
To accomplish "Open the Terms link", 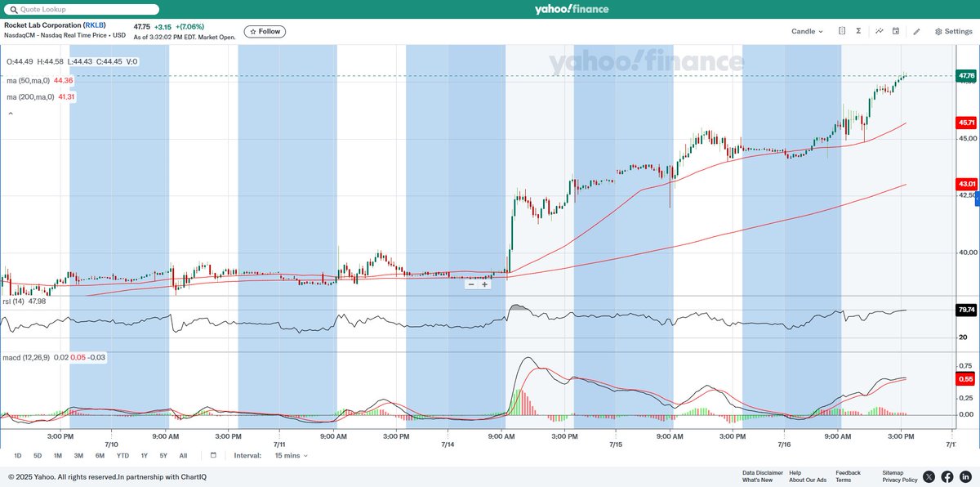I will coord(843,480).
